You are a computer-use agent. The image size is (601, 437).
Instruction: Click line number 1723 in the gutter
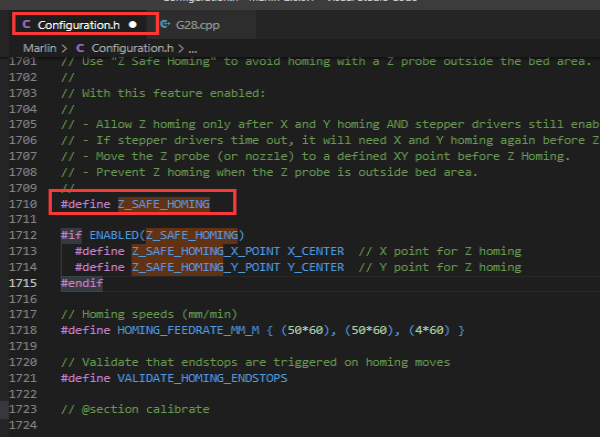[23, 409]
